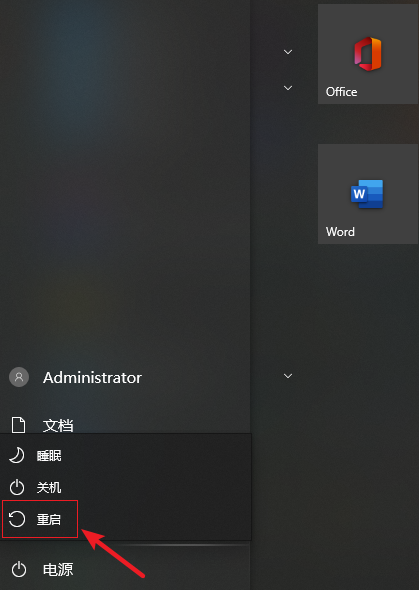419x590 pixels.
Task: Expand the chevron level with Administrator
Action: (288, 376)
